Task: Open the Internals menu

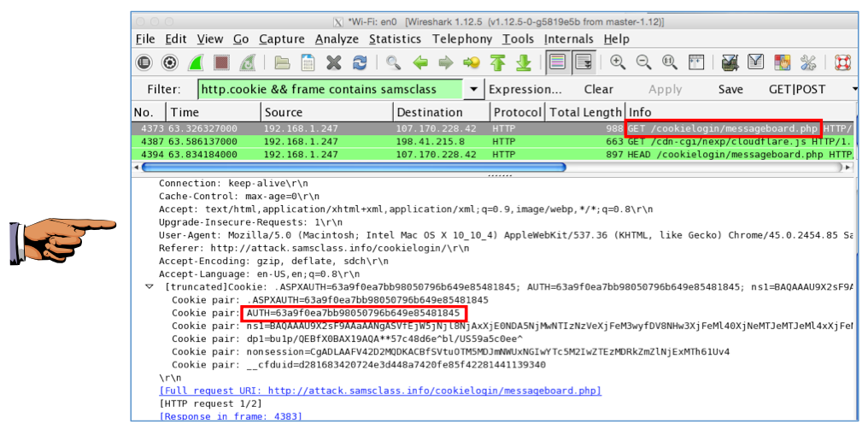Action: pyautogui.click(x=569, y=39)
